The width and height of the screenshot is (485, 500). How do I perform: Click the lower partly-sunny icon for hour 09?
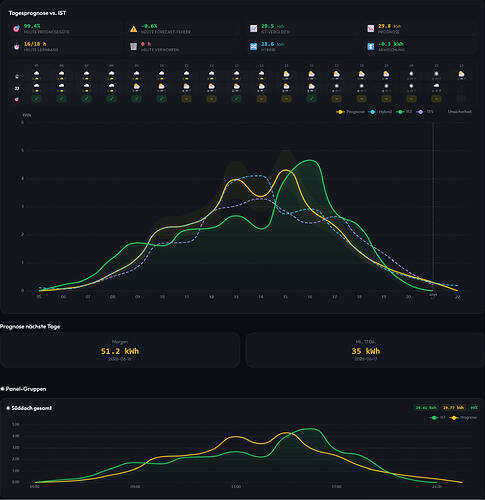coord(136,86)
